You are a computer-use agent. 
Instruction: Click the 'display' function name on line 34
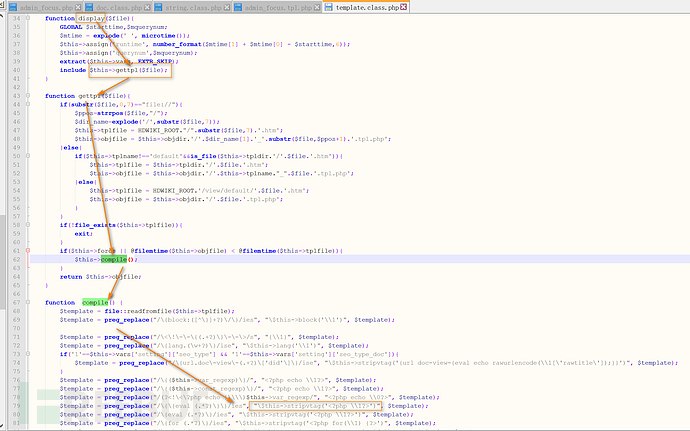[x=91, y=18]
